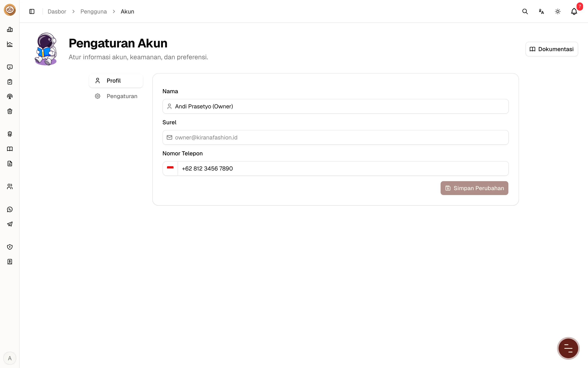This screenshot has height=368, width=588.
Task: Open the user avatar 'A' menu
Action: click(x=10, y=358)
